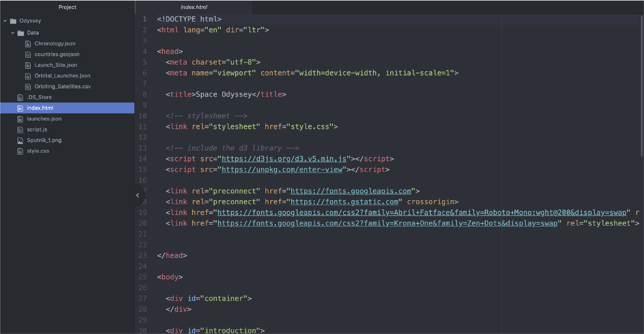Click the countries.geojson file icon
Viewport: 644px width, 334px height.
pos(28,55)
